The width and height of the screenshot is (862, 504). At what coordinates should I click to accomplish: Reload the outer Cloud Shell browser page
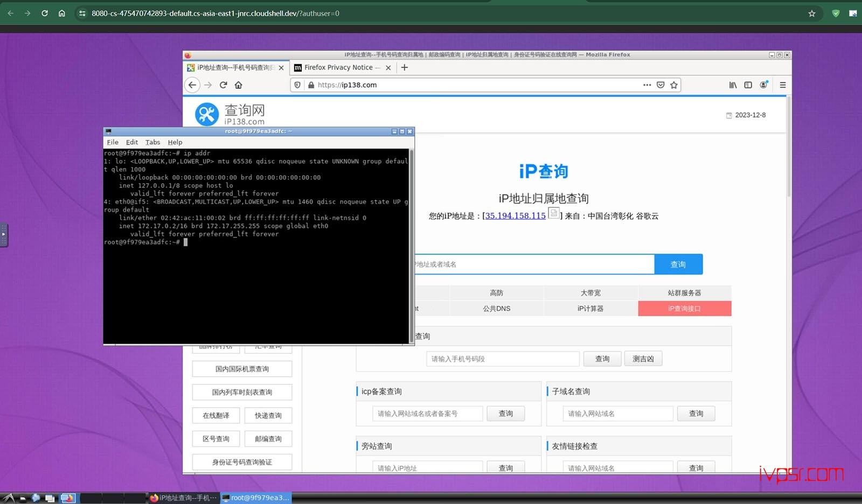pos(45,13)
